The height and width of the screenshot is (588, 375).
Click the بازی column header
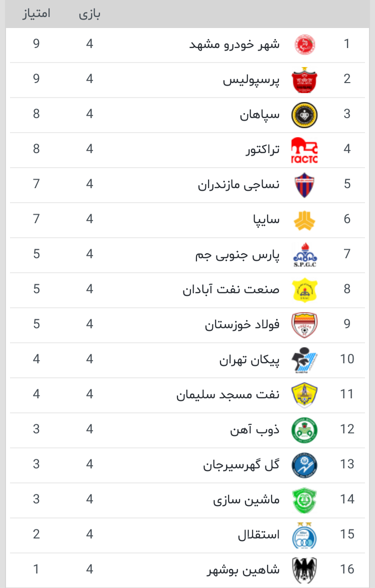coord(89,14)
